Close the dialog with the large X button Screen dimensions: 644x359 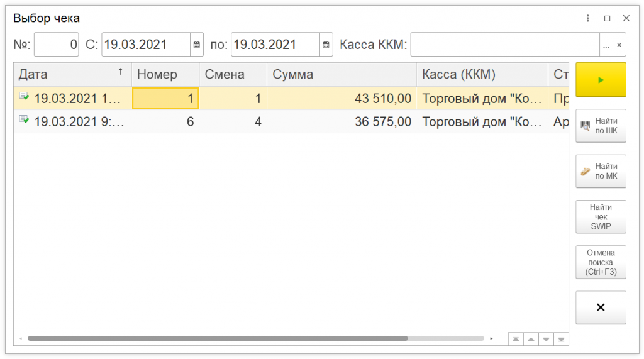(601, 307)
